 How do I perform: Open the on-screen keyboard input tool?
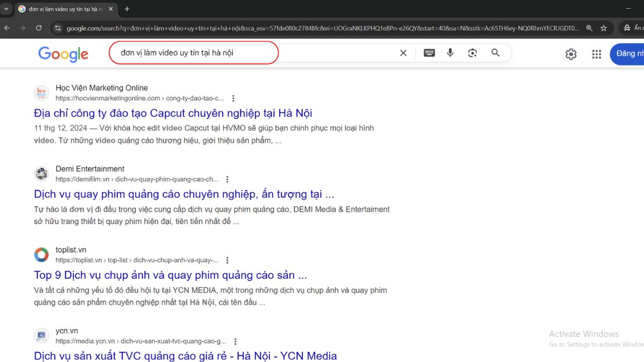429,53
